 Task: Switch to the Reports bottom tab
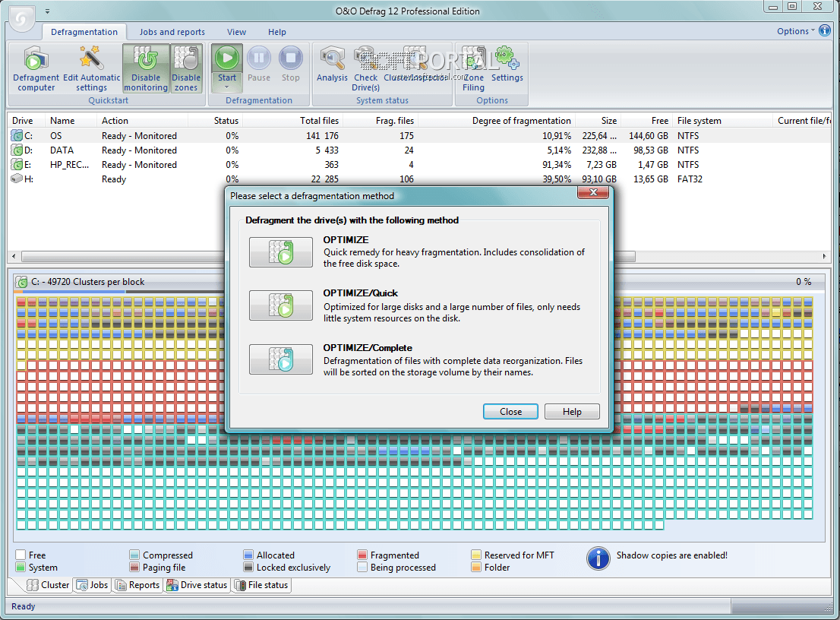coord(137,584)
